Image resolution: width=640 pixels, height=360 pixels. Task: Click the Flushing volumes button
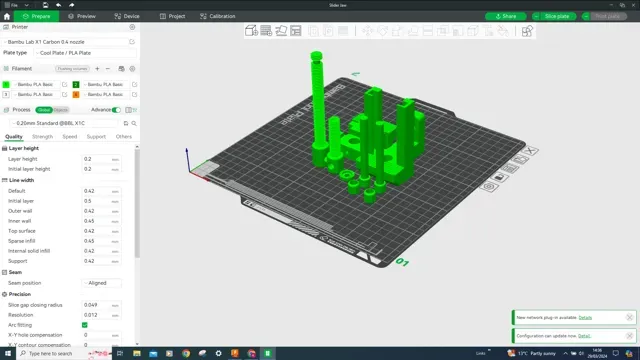pos(73,69)
